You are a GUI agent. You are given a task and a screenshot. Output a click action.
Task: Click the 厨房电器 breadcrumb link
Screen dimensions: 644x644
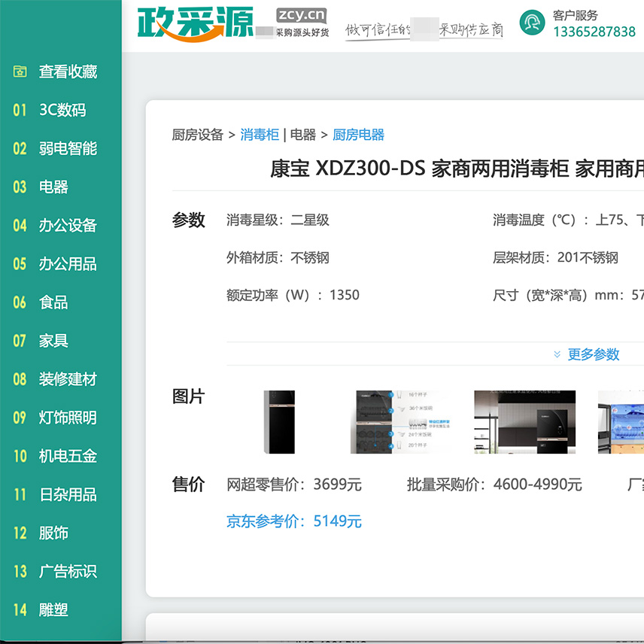click(358, 135)
